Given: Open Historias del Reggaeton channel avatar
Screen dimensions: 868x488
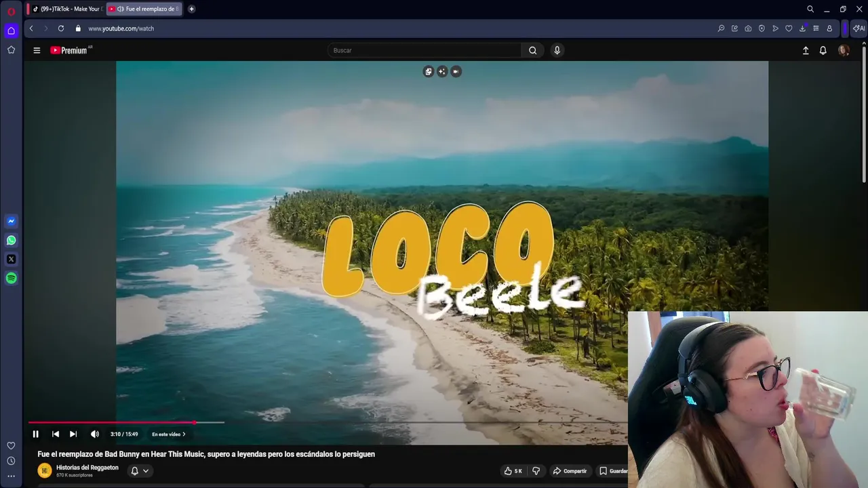Looking at the screenshot, I should tap(45, 470).
